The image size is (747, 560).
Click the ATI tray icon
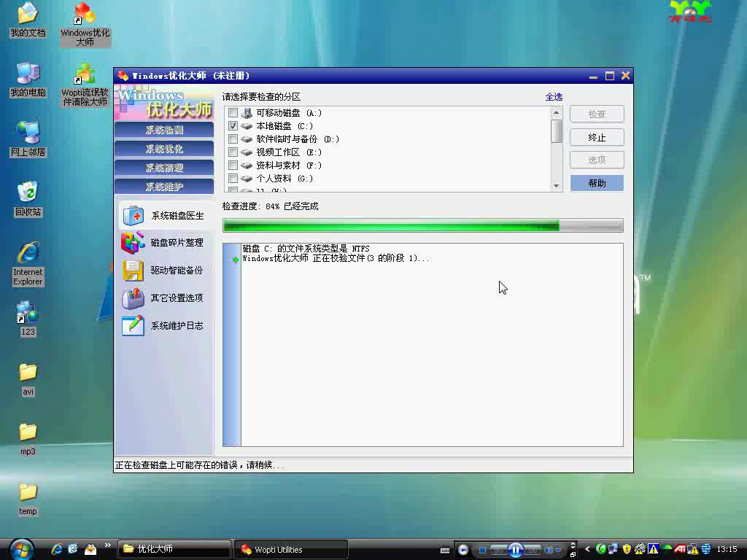(679, 549)
